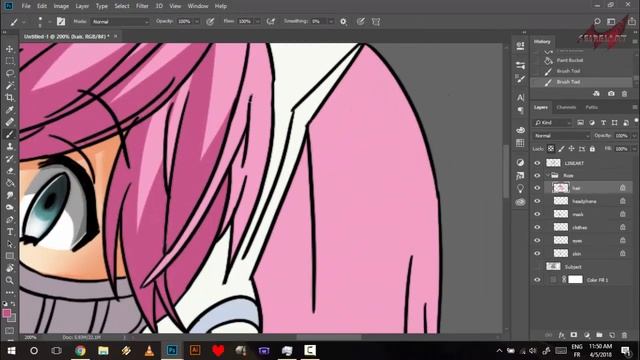Screen dimensions: 640x360
Task: Hide the clothes layer
Action: click(x=537, y=227)
